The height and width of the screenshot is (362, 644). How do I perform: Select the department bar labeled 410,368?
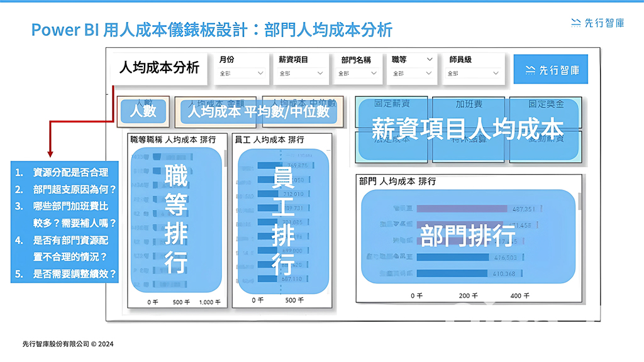[452, 273]
